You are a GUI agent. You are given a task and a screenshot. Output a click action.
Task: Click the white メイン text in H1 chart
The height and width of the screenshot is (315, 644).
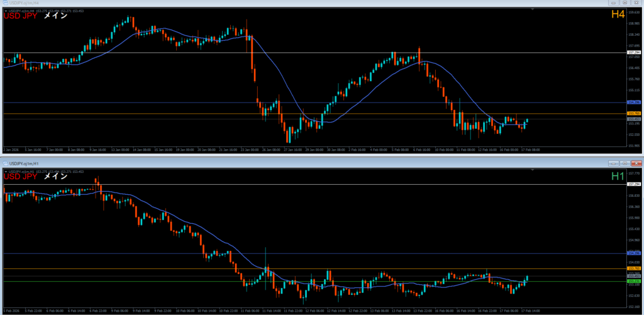[x=55, y=177]
